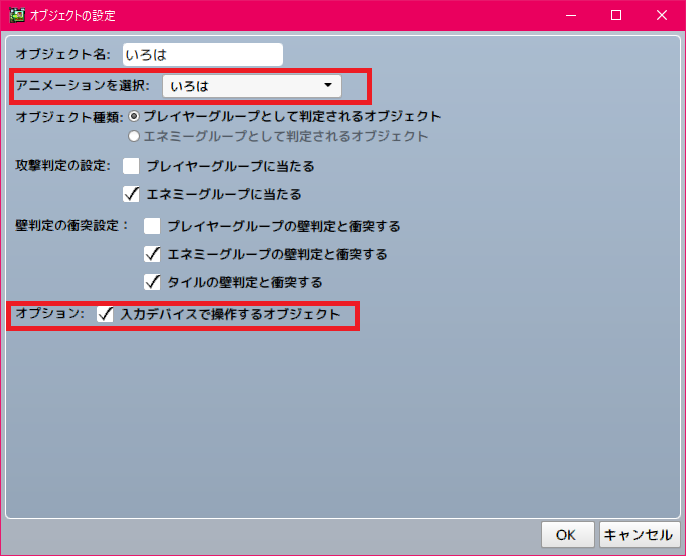This screenshot has width=686, height=556.
Task: Select プレイヤーグループとして判定されるオブジェクト radio button
Action: tap(134, 116)
